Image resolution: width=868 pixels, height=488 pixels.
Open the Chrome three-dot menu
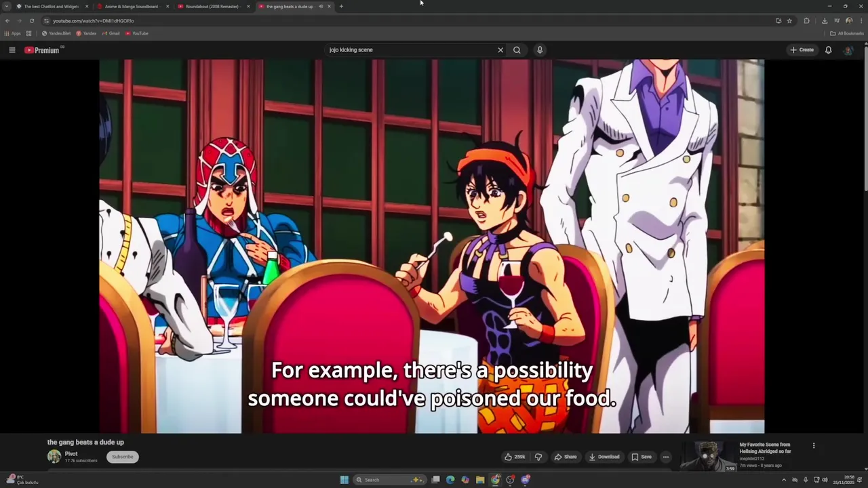(x=861, y=21)
